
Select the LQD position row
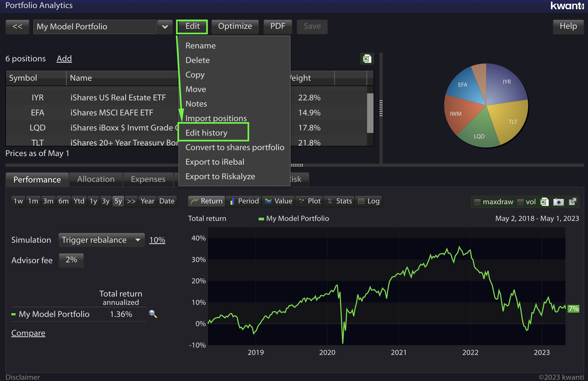click(x=186, y=128)
